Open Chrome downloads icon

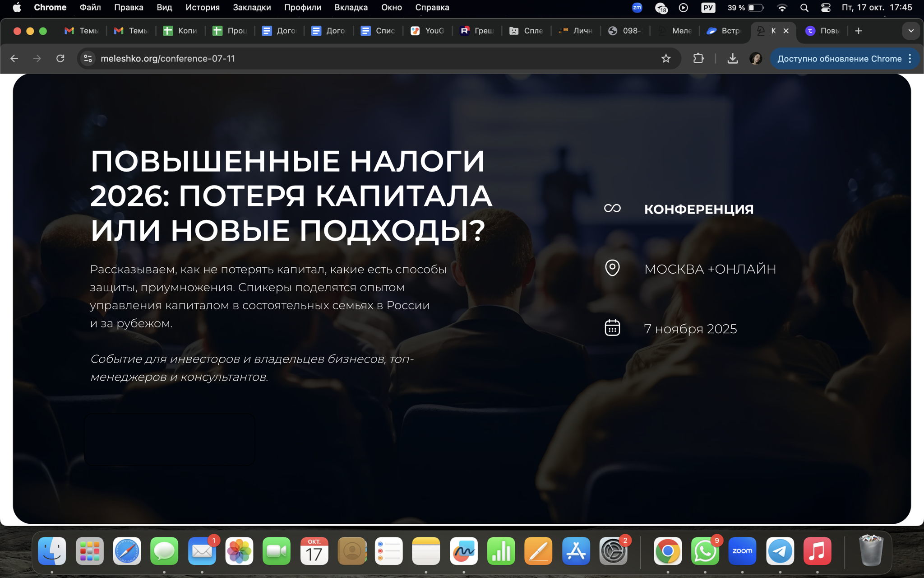(732, 58)
